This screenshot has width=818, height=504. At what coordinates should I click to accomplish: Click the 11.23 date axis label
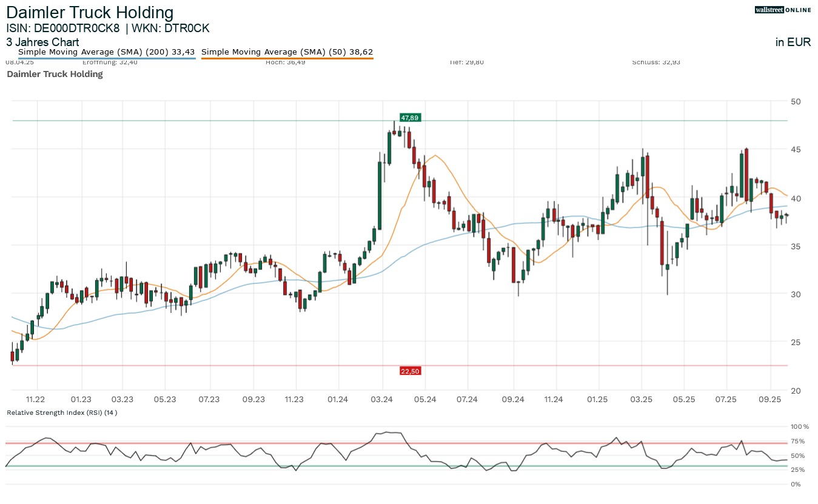point(294,399)
